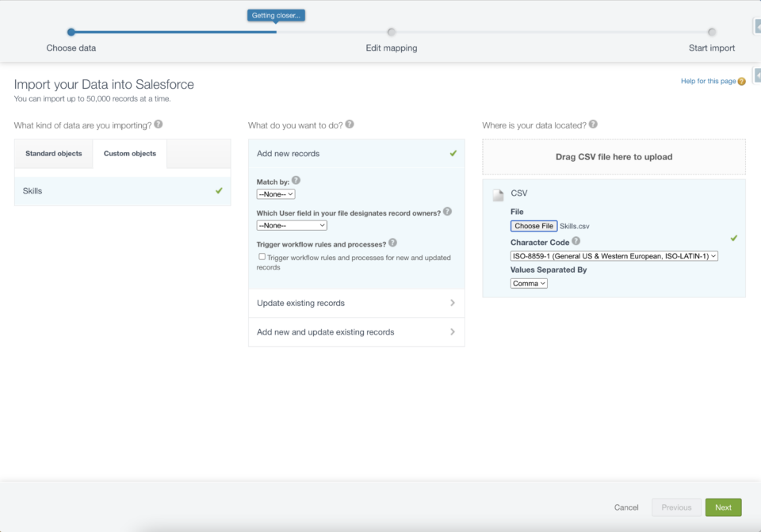Switch to the Standard objects tab
Screen dimensions: 761x532
click(53, 153)
